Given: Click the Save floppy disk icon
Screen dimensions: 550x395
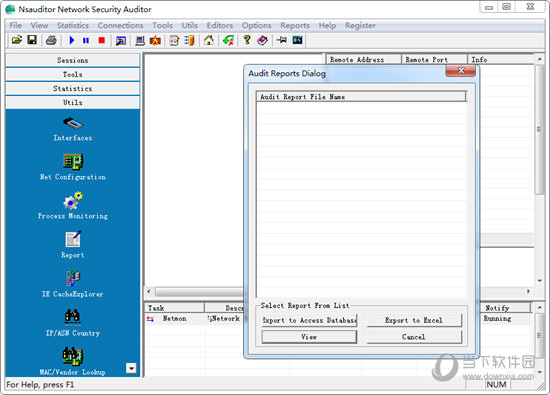Looking at the screenshot, I should [32, 40].
